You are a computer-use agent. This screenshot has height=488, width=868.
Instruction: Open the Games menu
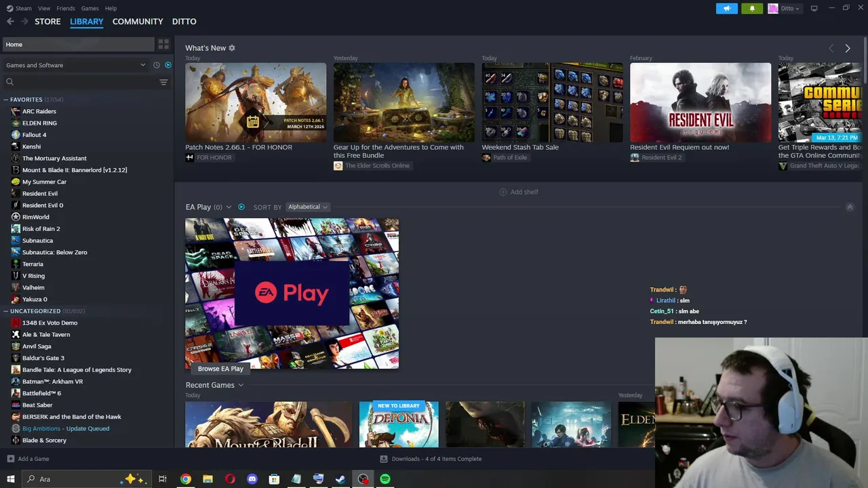click(90, 8)
